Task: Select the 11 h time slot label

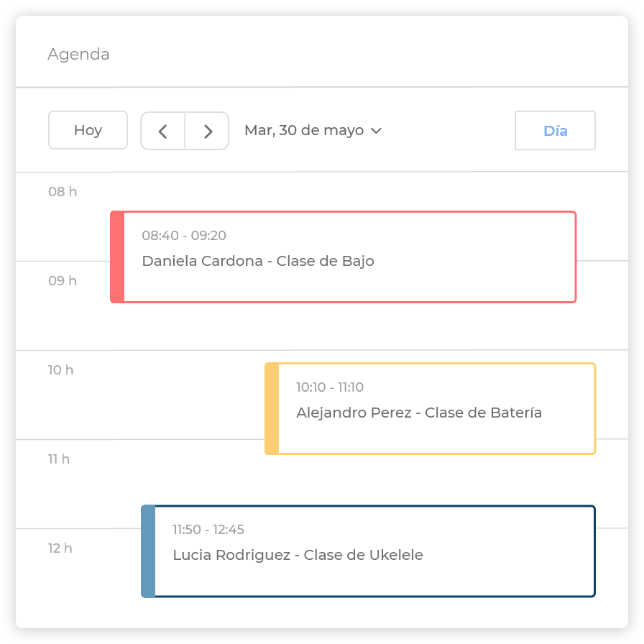Action: click(x=59, y=459)
